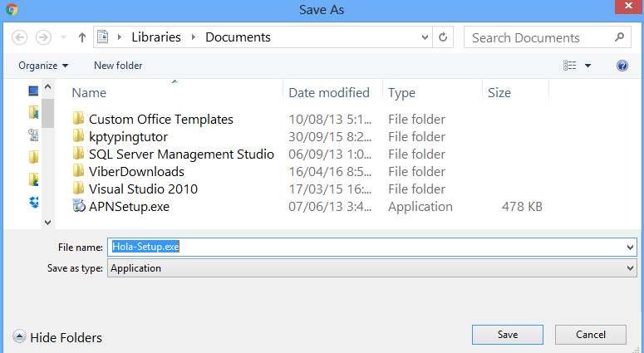Click the Forward navigation arrow

44,37
